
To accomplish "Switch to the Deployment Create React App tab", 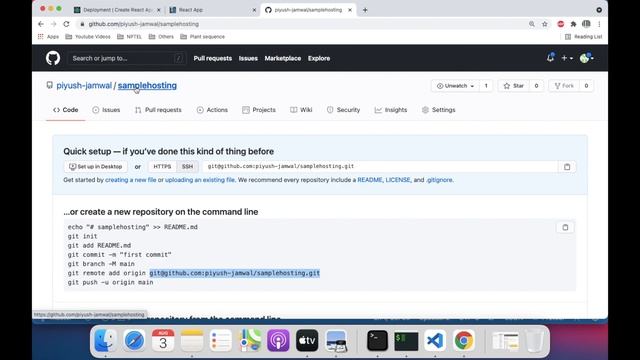I will pos(116,10).
